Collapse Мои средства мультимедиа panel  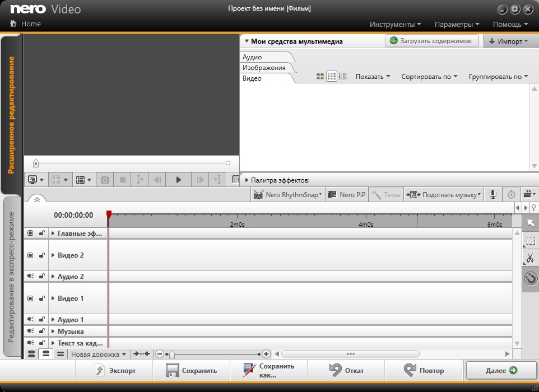(247, 41)
